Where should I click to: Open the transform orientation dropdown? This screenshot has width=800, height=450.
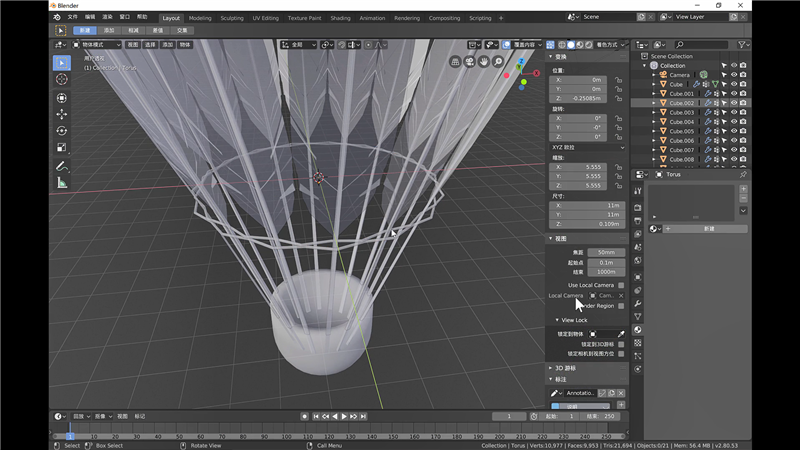299,45
